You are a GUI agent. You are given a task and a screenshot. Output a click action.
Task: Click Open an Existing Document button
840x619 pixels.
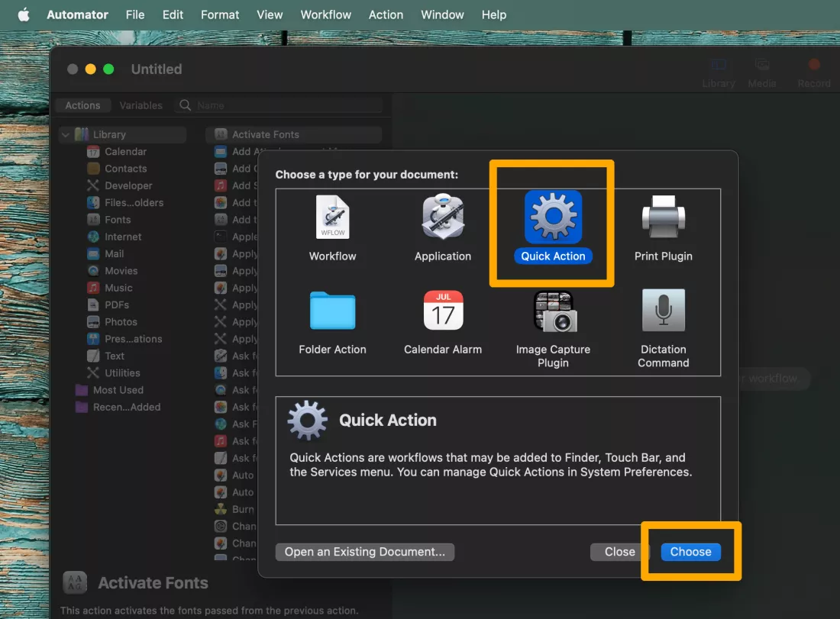click(x=365, y=552)
